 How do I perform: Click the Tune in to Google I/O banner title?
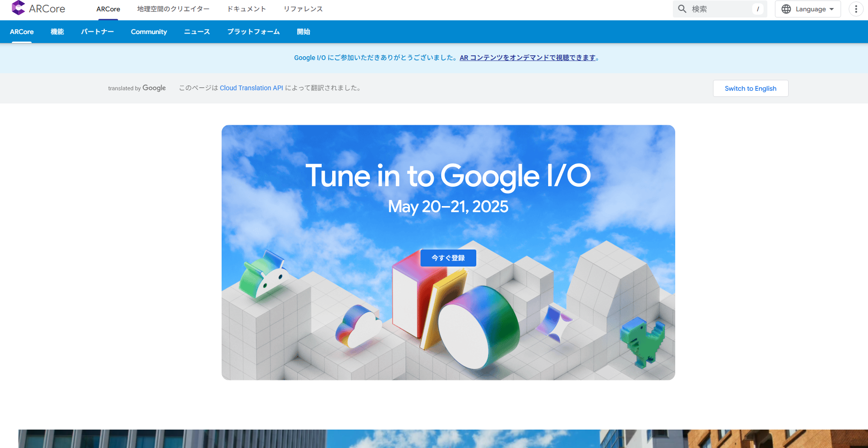(x=448, y=176)
